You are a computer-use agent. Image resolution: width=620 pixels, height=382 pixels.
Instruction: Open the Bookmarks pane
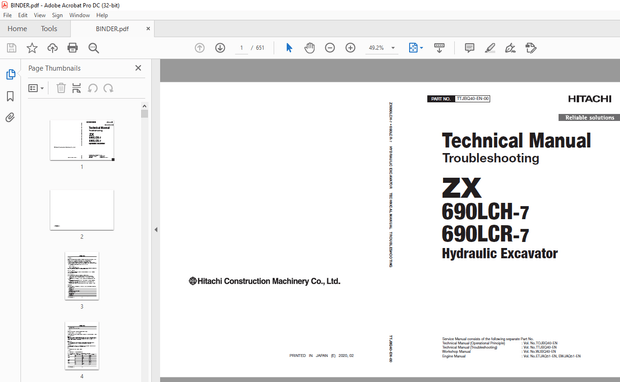[10, 96]
